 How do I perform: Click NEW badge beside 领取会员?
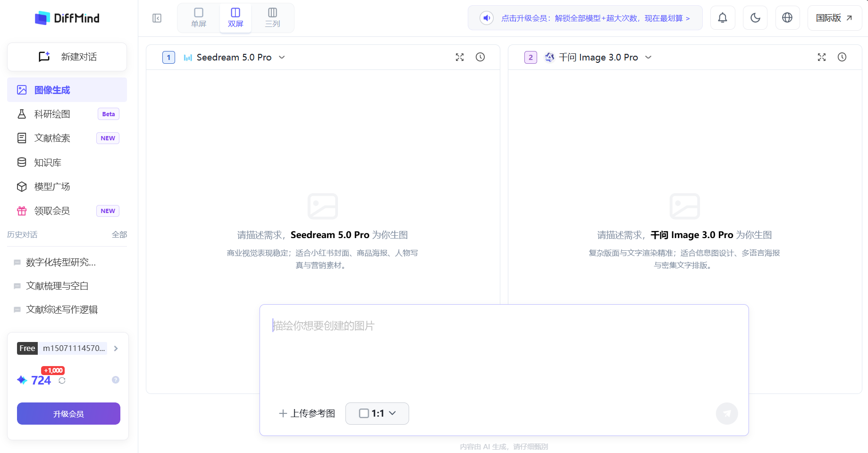click(108, 211)
